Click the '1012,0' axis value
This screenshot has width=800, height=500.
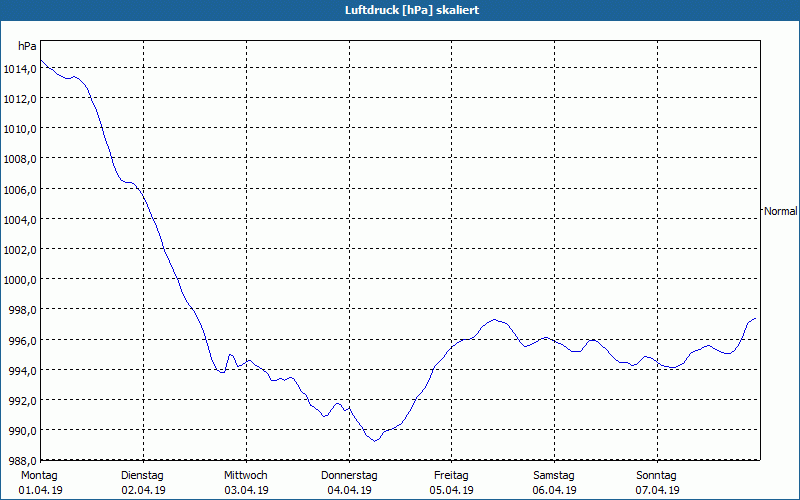pos(20,99)
